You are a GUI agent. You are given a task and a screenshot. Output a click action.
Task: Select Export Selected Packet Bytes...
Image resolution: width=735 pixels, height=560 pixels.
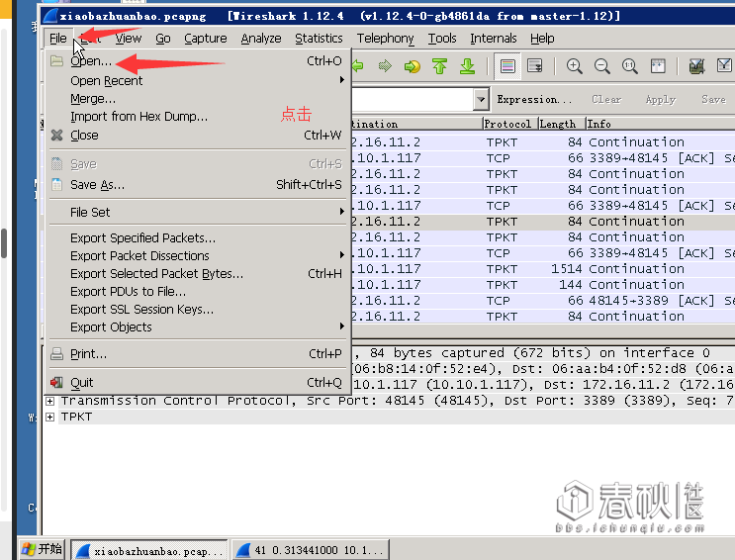(x=198, y=273)
